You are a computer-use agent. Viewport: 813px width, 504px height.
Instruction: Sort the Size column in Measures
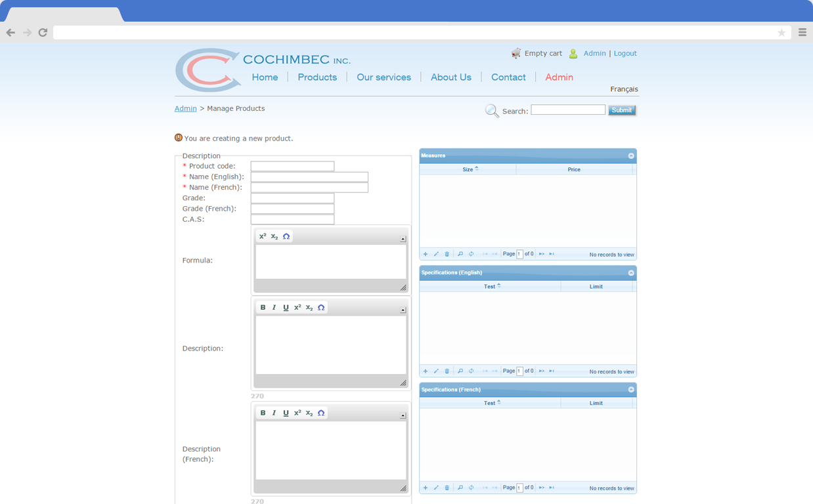468,169
